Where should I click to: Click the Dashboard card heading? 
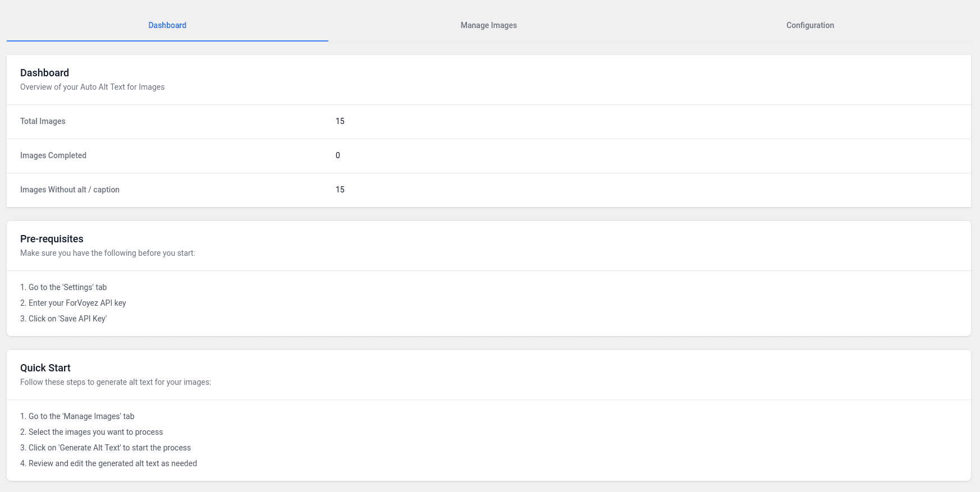(45, 73)
